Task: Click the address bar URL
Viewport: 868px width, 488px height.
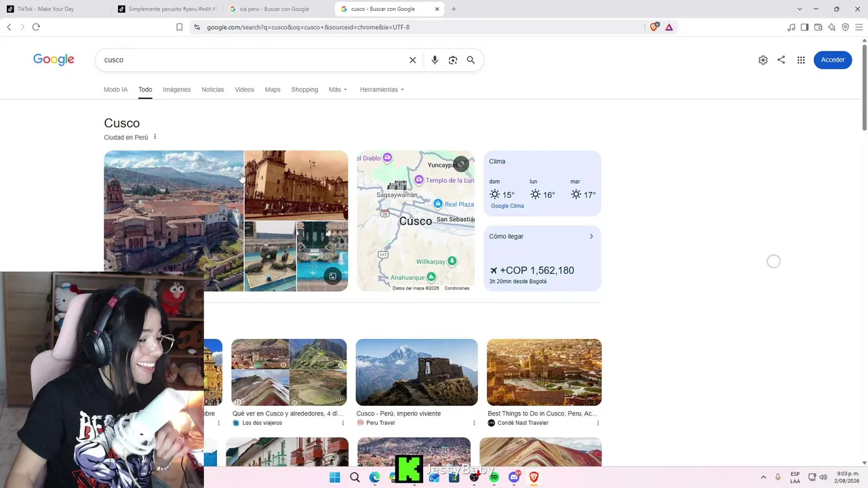Action: 308,27
